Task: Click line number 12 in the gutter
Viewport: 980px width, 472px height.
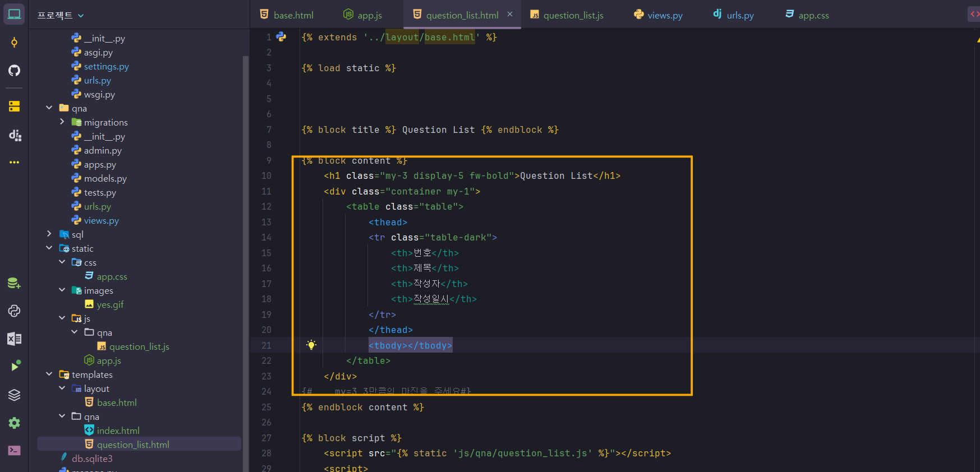Action: click(x=266, y=206)
